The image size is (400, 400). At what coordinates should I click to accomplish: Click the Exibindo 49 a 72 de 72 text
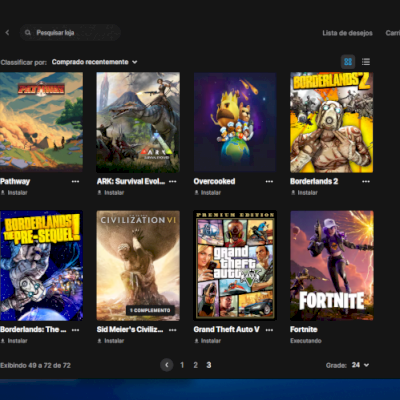pos(35,365)
